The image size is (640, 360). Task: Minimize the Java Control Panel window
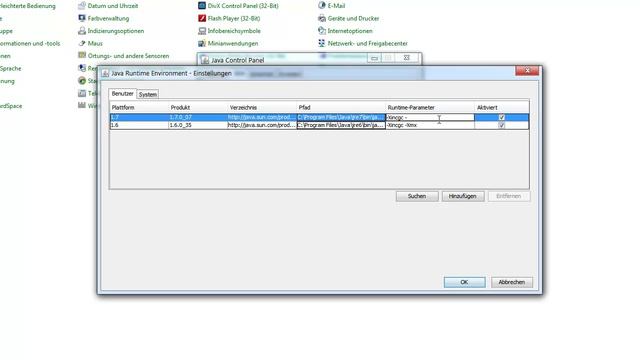pos(374,58)
